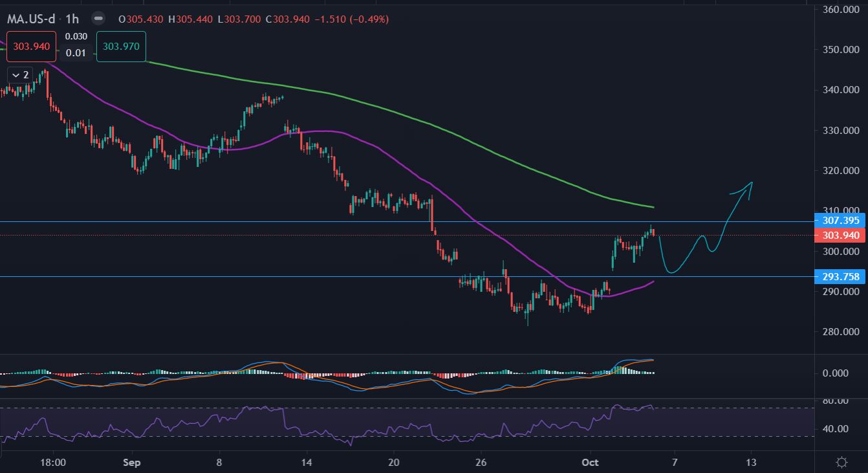
Task: Change the 1h timeframe interval
Action: tap(72, 19)
